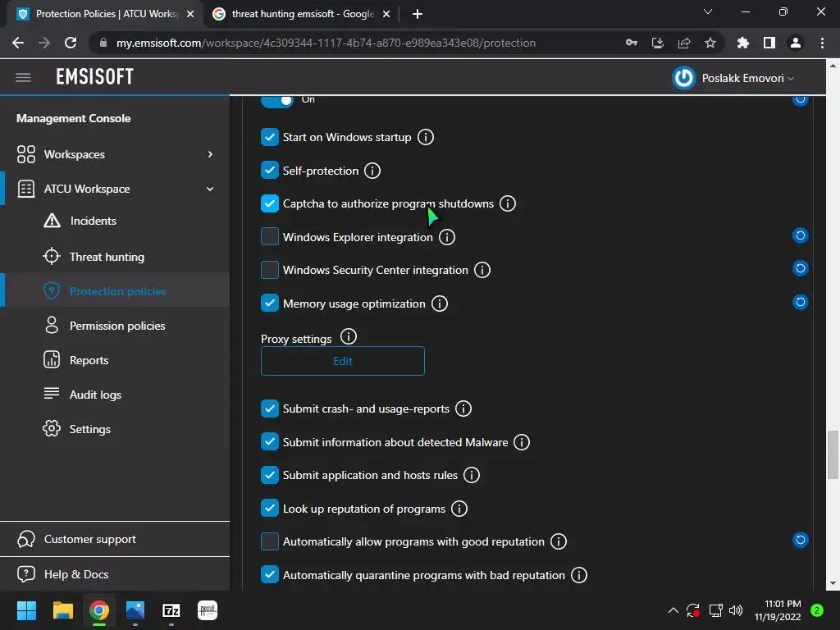
Task: Show info for Automatically allow good reputation
Action: coord(558,541)
